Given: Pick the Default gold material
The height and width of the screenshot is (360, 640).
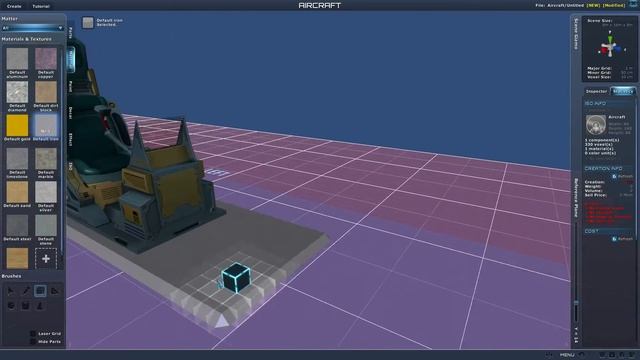Looking at the screenshot, I should tap(17, 125).
